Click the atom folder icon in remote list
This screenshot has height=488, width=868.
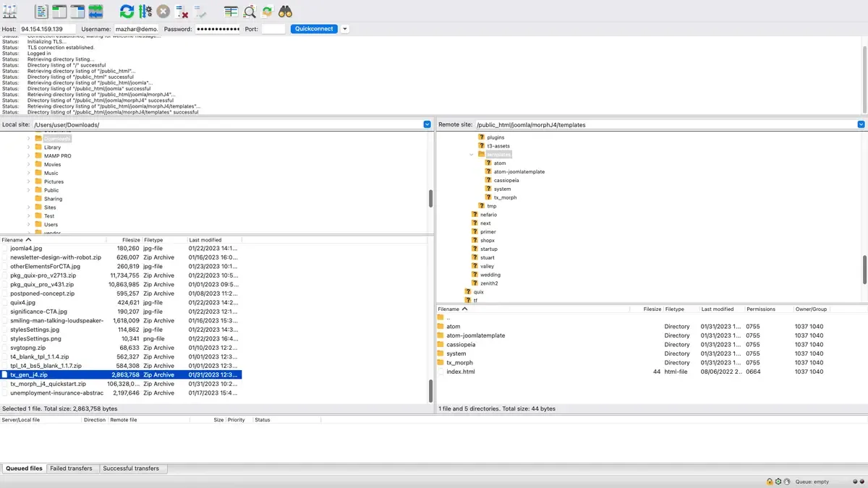(x=441, y=327)
